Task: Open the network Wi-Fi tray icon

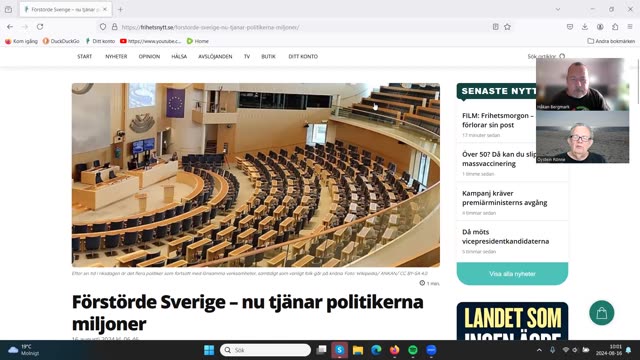Action: pos(566,350)
